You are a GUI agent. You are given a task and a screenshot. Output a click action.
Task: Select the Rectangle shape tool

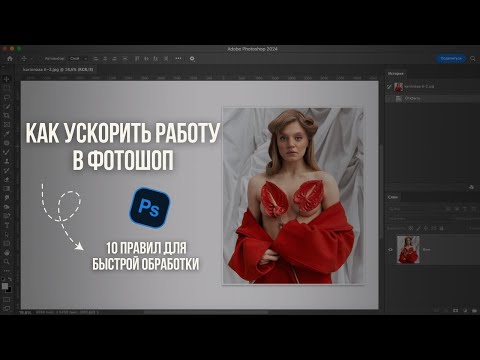(6, 244)
